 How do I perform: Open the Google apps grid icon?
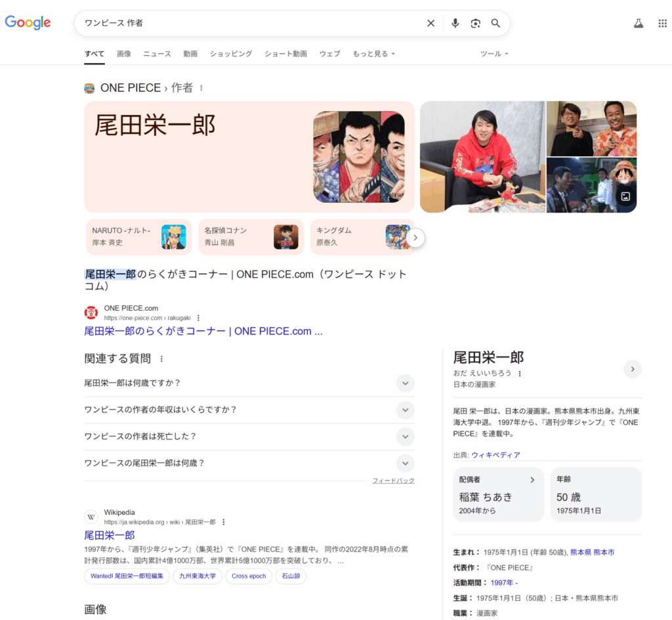click(662, 23)
